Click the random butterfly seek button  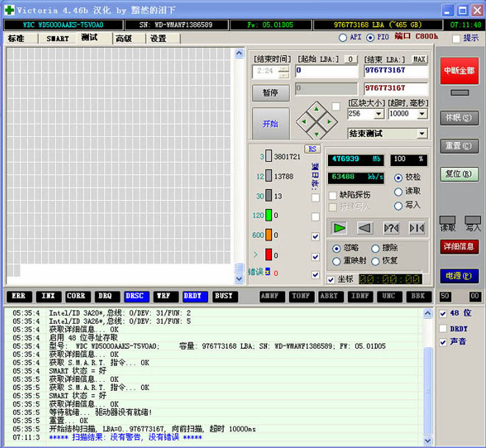[391, 228]
